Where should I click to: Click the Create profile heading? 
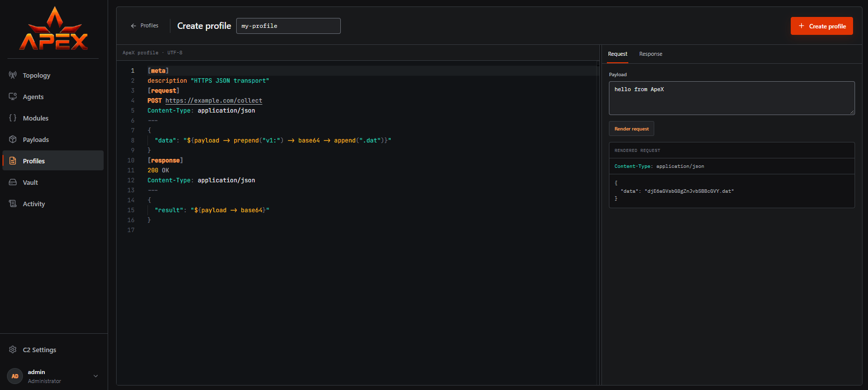(204, 26)
